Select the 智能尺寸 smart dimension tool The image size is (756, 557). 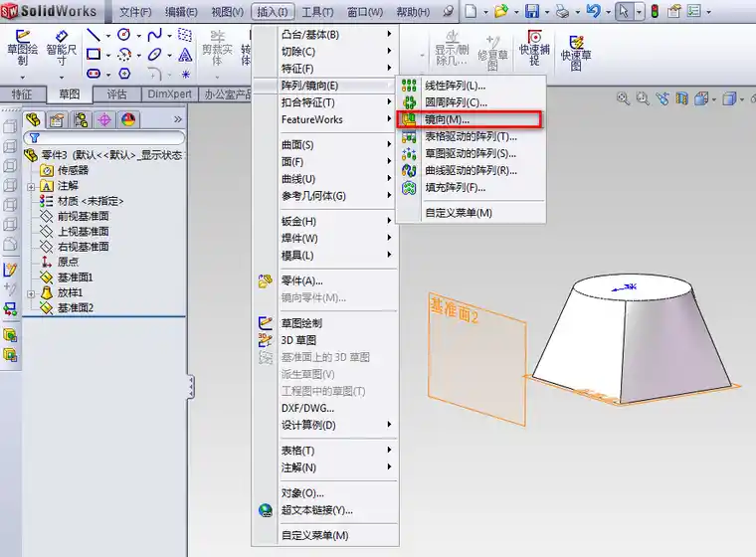62,48
